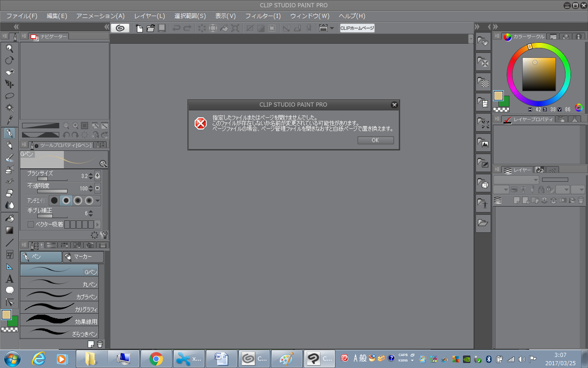Switch to the マーカー sub tool tab
The image size is (588, 368).
coord(83,257)
